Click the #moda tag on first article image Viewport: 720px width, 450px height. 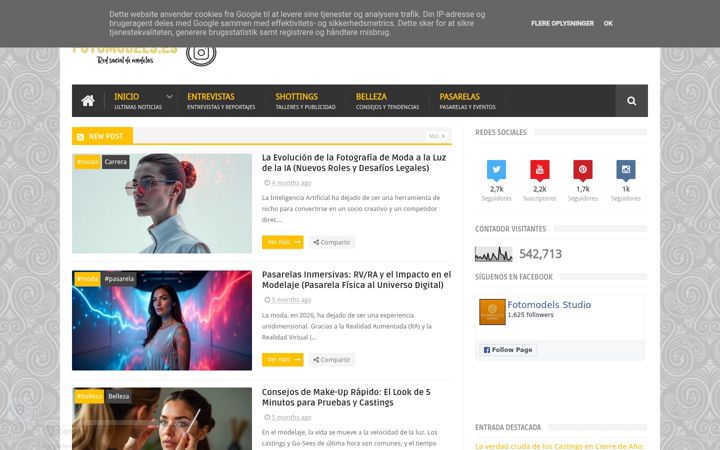coord(87,162)
